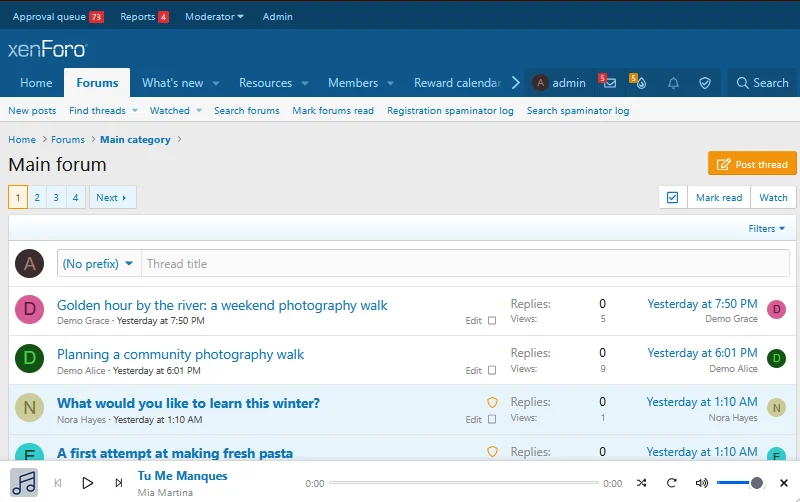
Task: Expand the Filters dropdown
Action: [766, 229]
